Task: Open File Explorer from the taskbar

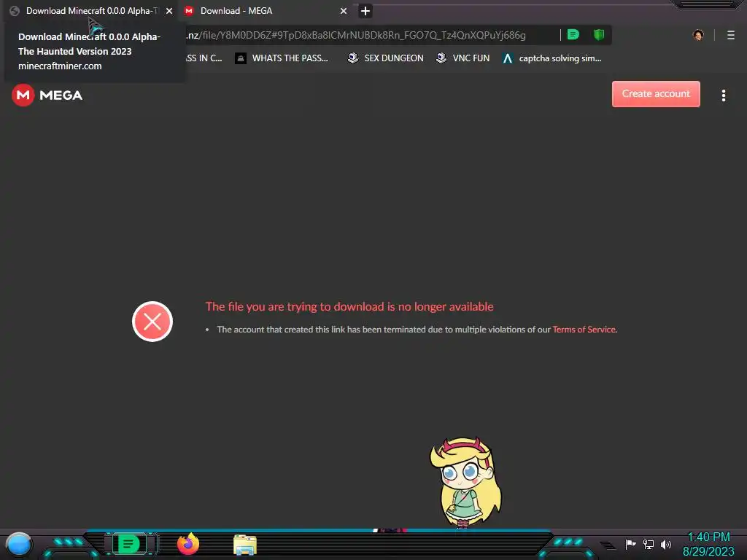Action: point(245,544)
